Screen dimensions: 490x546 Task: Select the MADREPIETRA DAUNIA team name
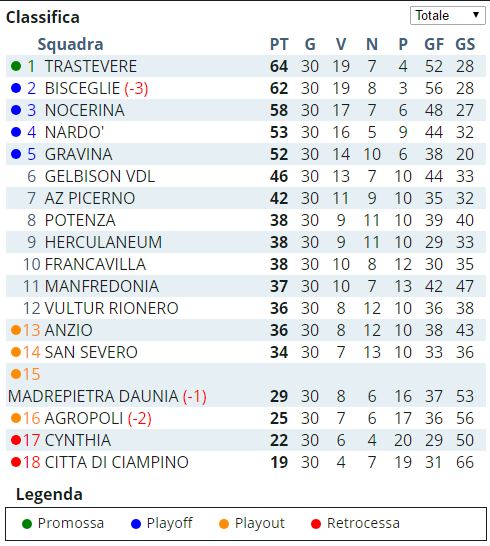click(x=93, y=396)
